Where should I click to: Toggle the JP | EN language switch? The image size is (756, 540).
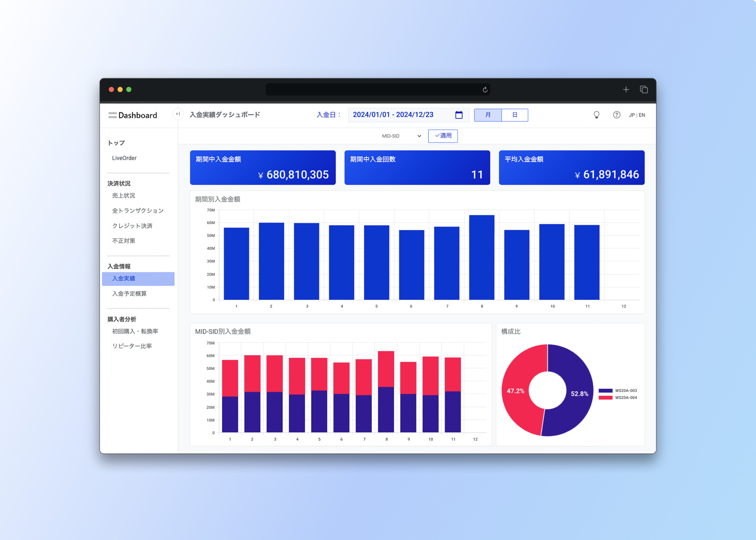click(x=636, y=115)
